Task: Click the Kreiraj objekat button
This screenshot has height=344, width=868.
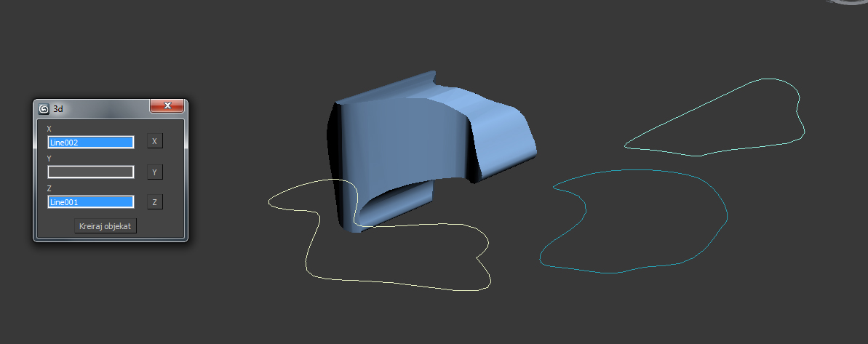Action: [x=105, y=225]
